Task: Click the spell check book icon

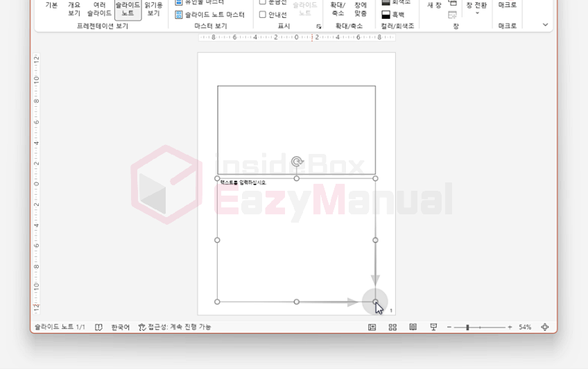Action: [98, 327]
